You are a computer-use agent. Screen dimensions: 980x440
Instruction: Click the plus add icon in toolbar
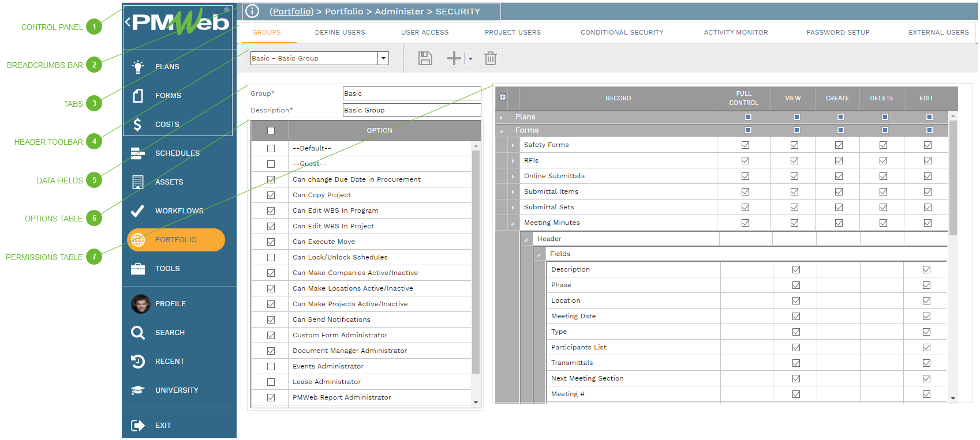[454, 58]
